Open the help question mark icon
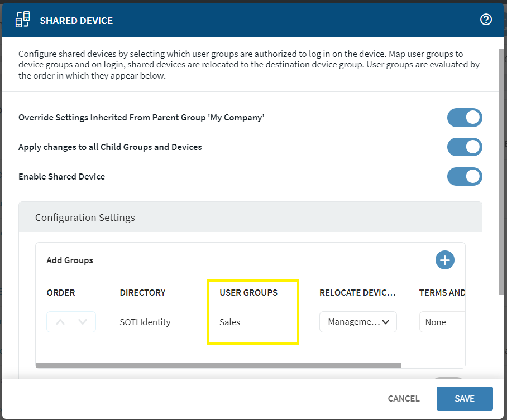 click(486, 20)
